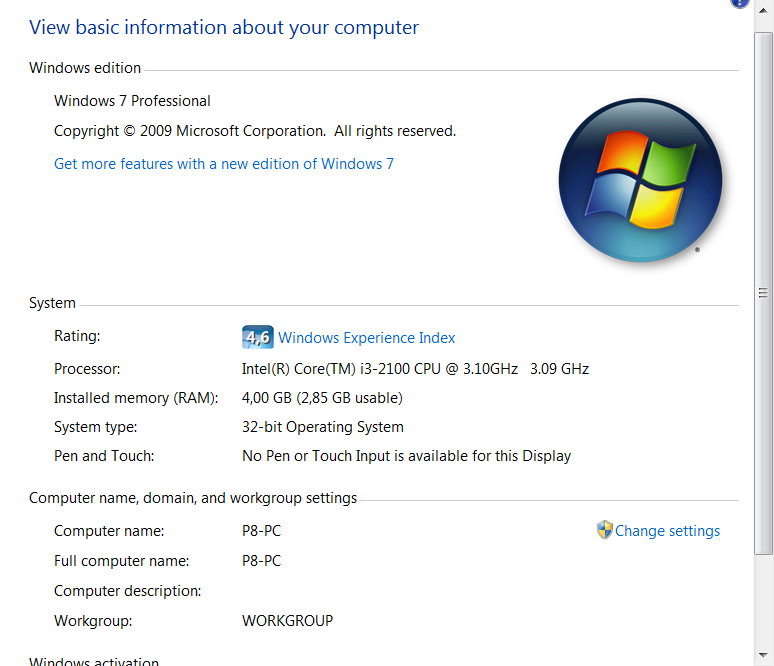Click the Processor: label
The width and height of the screenshot is (774, 666).
[87, 369]
